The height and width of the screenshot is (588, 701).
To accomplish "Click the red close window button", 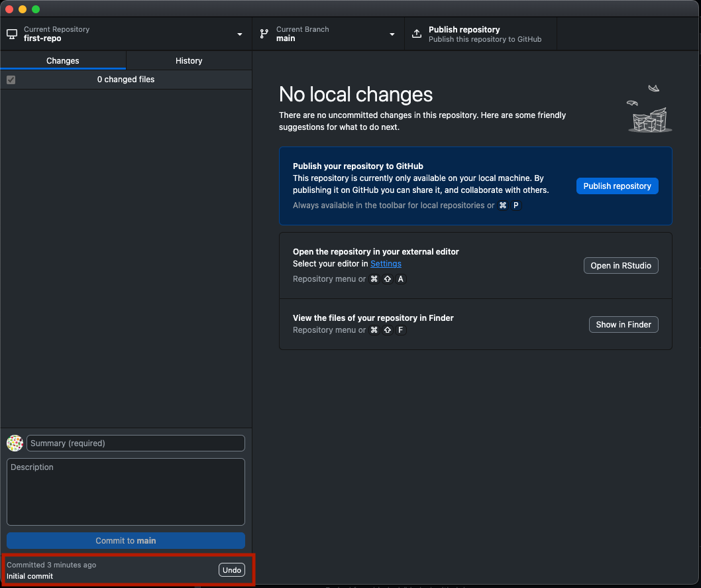I will coord(9,9).
